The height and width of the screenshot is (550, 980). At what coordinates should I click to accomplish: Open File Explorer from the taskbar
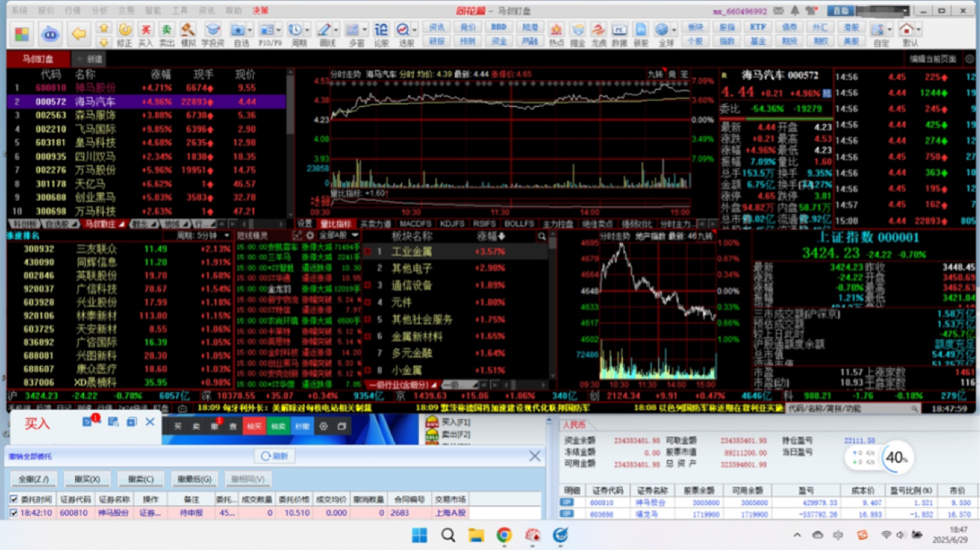(x=476, y=535)
